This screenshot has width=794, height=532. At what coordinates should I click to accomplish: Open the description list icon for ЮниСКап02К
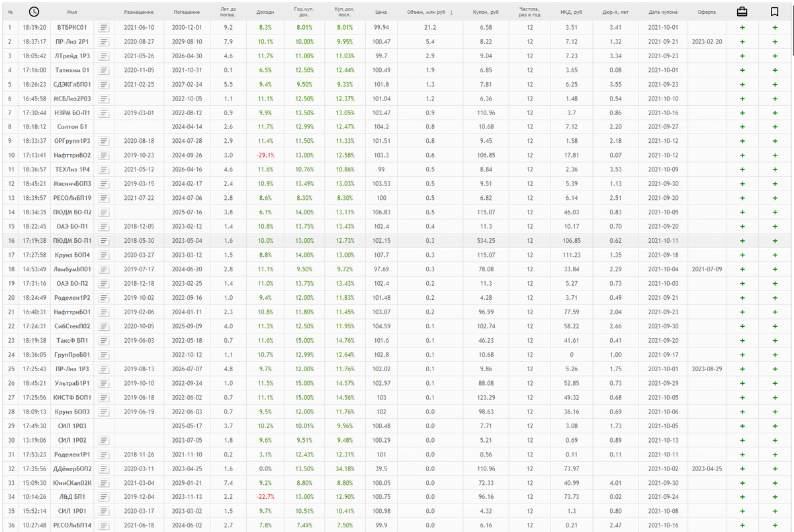104,482
